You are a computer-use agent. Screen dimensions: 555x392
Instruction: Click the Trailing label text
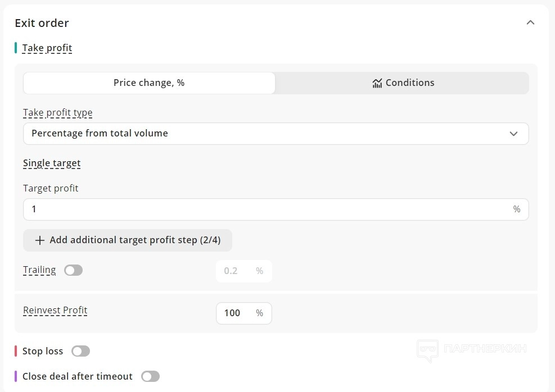tap(39, 270)
